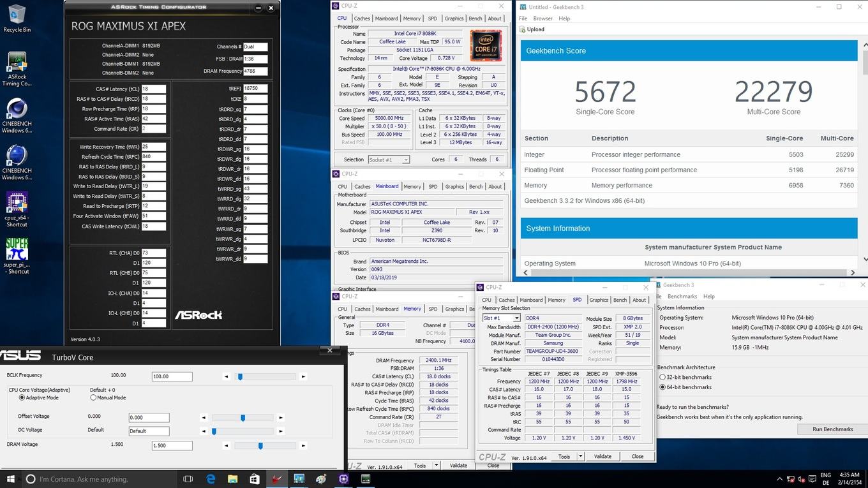Viewport: 868px width, 488px height.
Task: Expand Tools dropdown arrow in SPD window
Action: coord(580,456)
